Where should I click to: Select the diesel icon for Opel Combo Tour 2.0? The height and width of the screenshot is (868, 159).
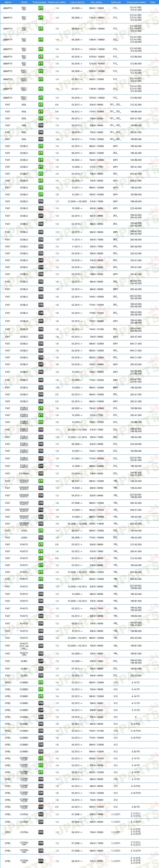(x=40, y=807)
